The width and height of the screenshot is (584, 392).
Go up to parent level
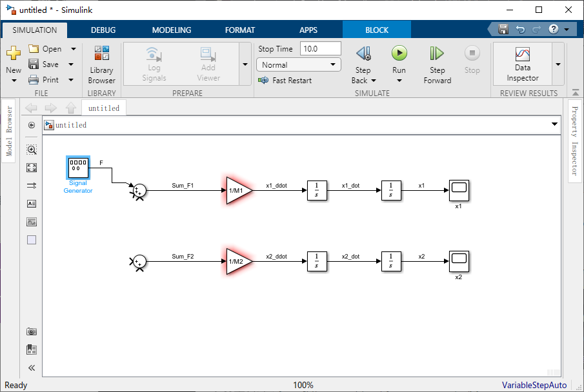pos(71,108)
